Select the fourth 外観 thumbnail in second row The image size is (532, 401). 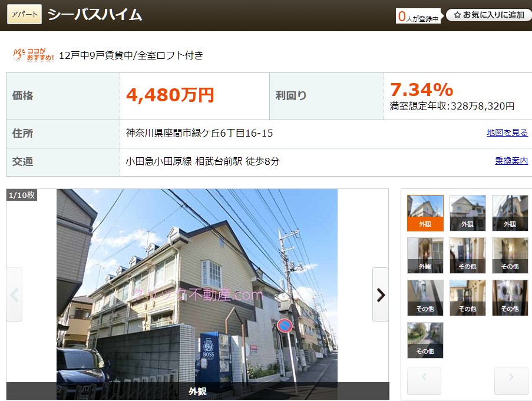click(x=425, y=255)
